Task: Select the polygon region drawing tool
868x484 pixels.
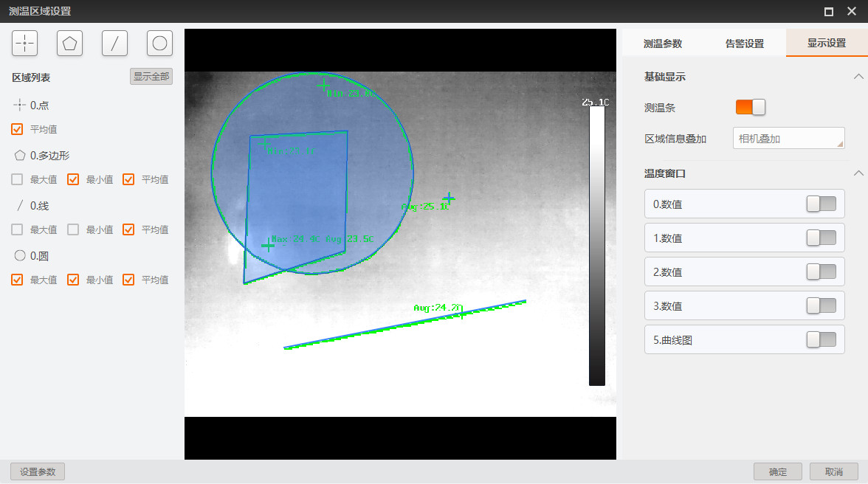Action: click(69, 44)
